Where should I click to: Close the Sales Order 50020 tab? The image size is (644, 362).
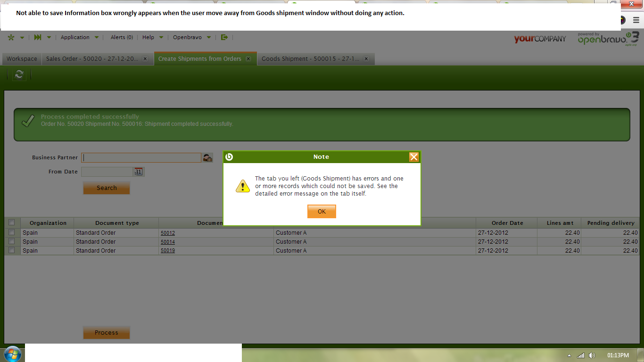(x=145, y=59)
